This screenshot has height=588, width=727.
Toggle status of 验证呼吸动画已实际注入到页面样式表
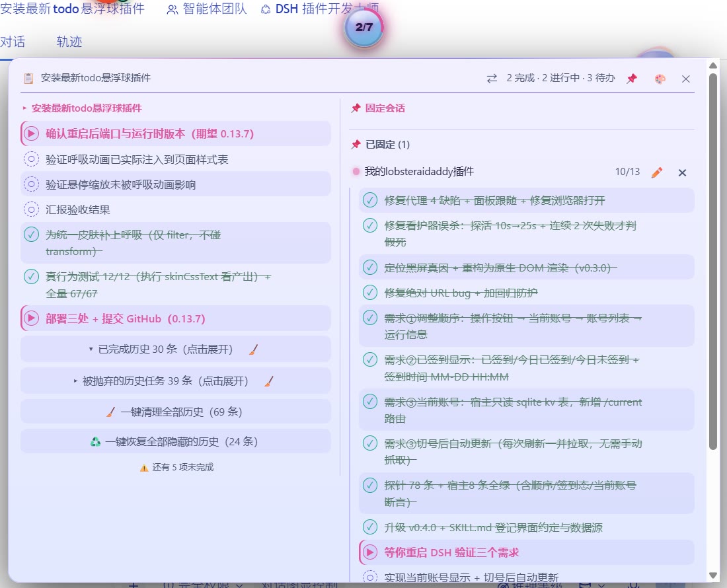coord(31,159)
